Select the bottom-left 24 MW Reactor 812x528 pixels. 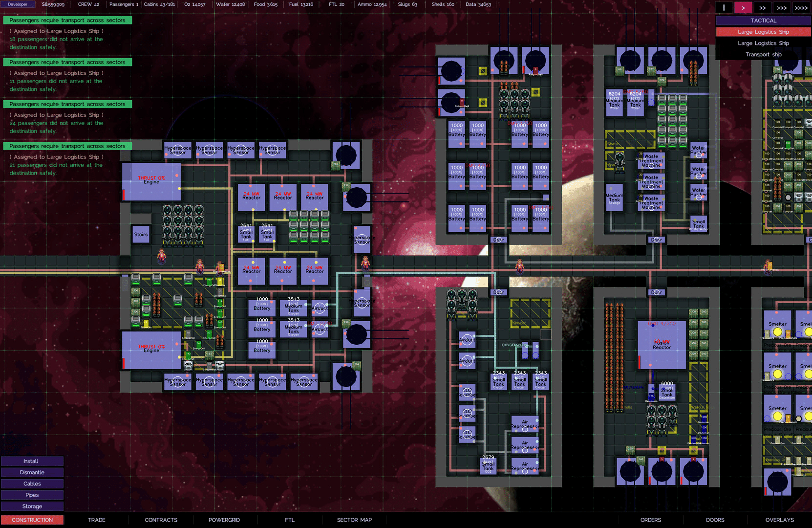(251, 271)
